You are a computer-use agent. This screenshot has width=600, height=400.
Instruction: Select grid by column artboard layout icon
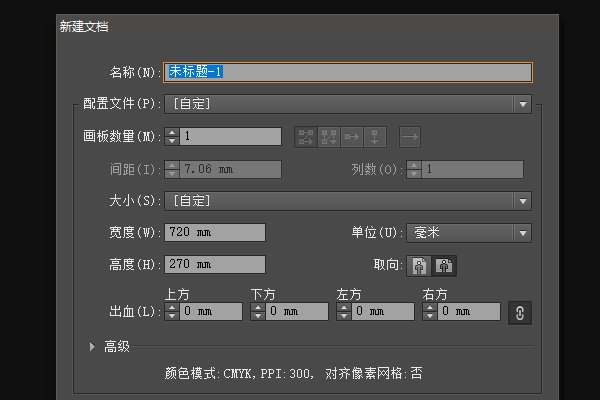click(329, 137)
